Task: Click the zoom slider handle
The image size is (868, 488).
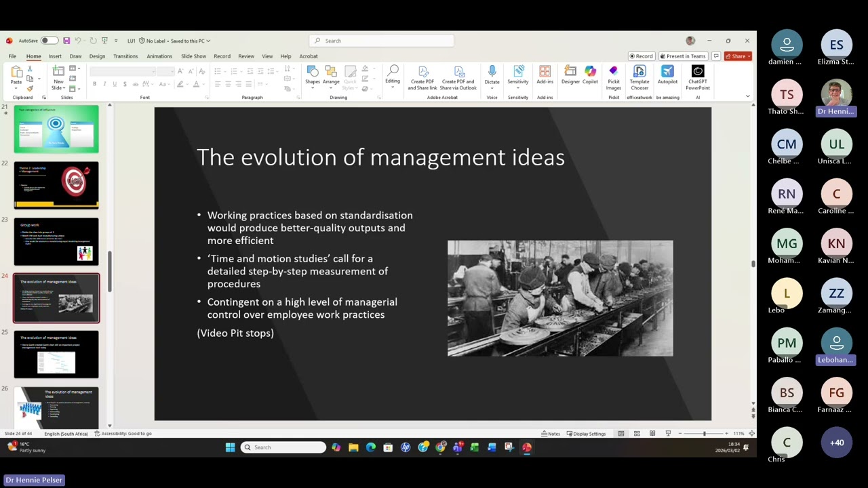Action: click(704, 434)
